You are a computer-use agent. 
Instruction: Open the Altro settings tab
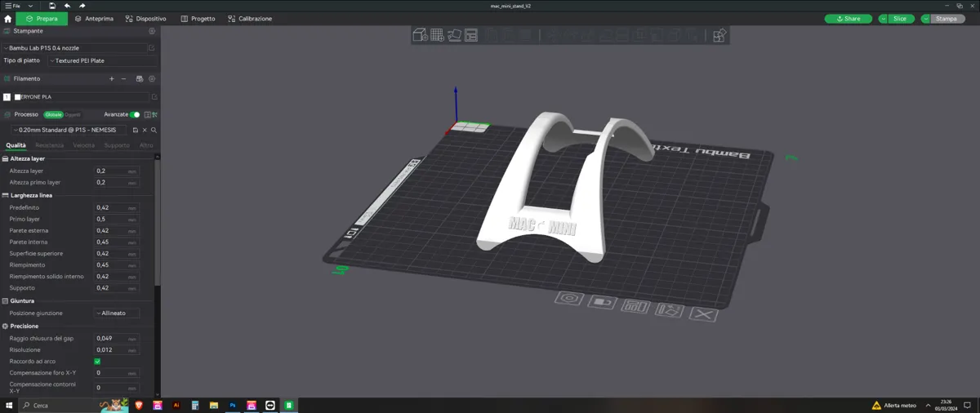(146, 145)
